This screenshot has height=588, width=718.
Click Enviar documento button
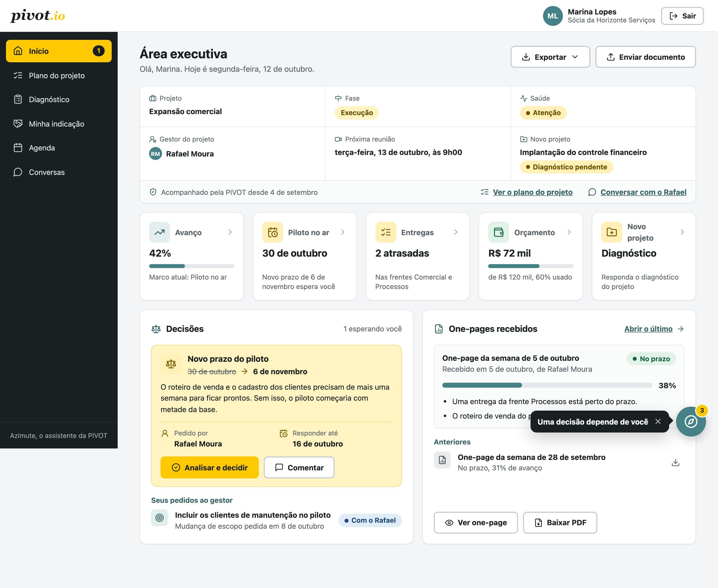(x=645, y=57)
